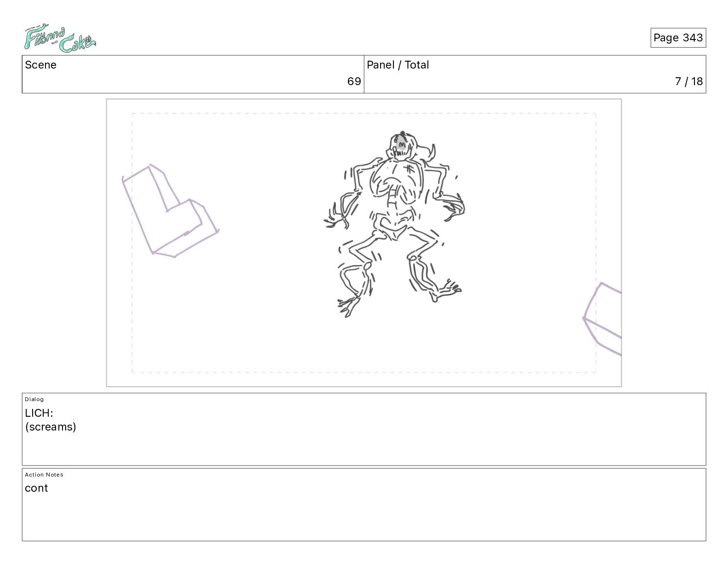Click the (screams) dialog line
Image resolution: width=728 pixels, height=563 pixels.
coord(51,427)
